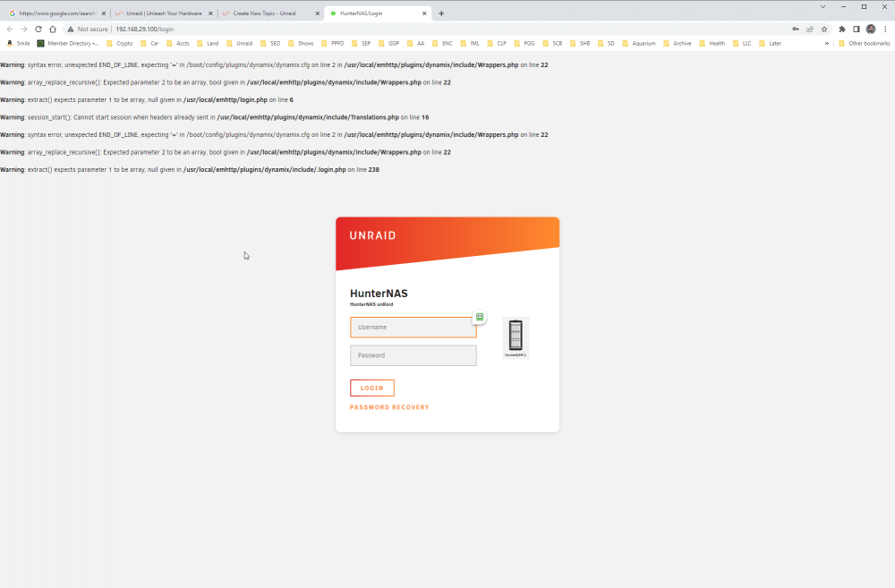895x588 pixels.
Task: Open the IML bookmarks folder
Action: [470, 43]
